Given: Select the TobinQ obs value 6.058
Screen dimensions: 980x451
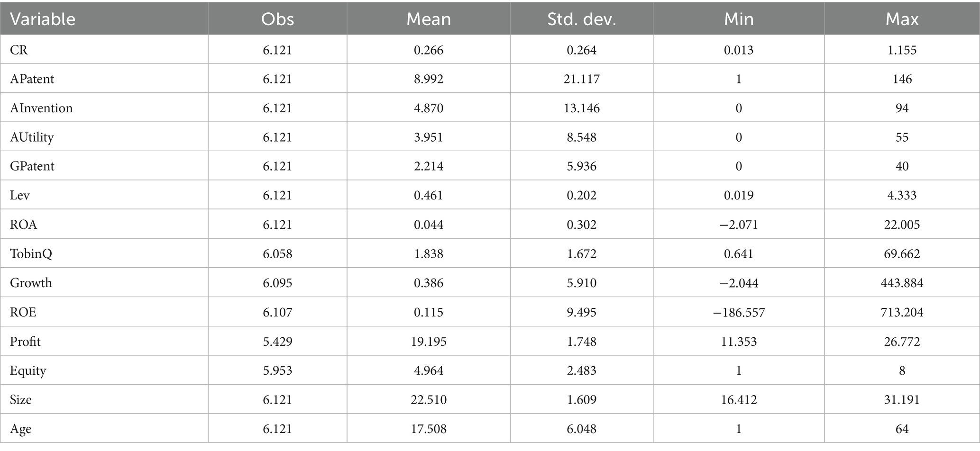Looking at the screenshot, I should (x=277, y=253).
